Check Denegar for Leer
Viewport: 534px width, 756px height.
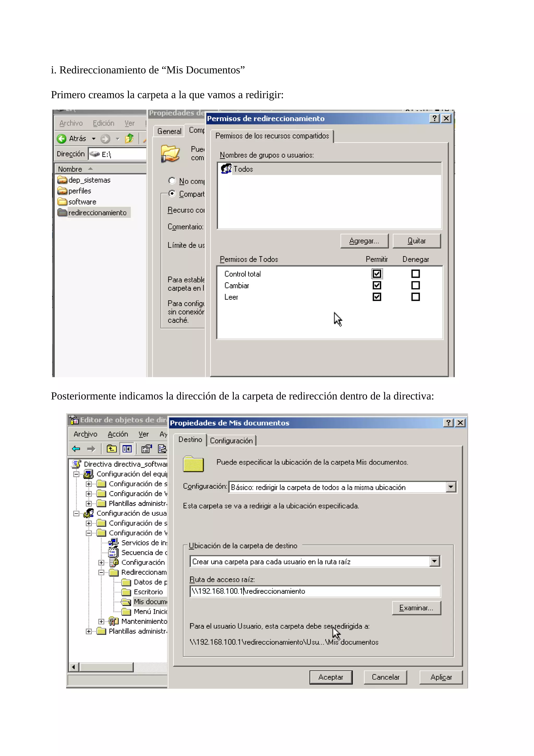[x=416, y=297]
